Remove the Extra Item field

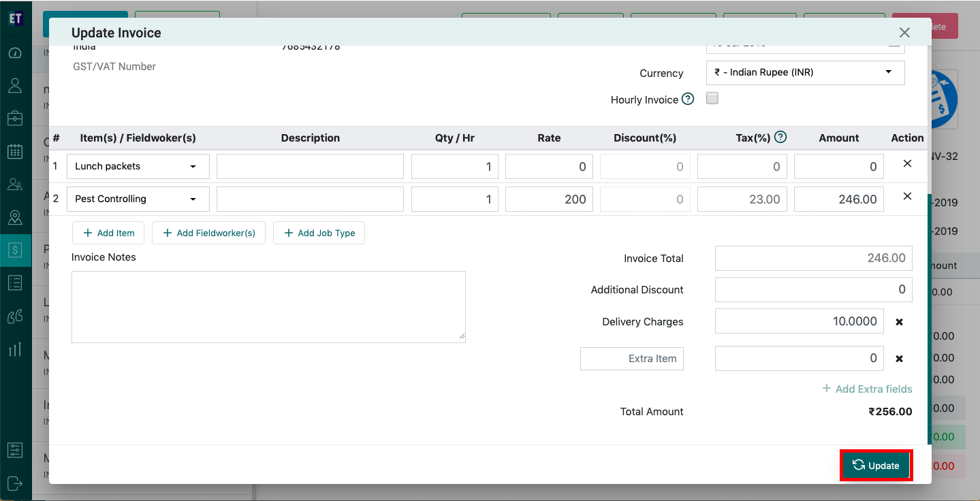pyautogui.click(x=900, y=359)
